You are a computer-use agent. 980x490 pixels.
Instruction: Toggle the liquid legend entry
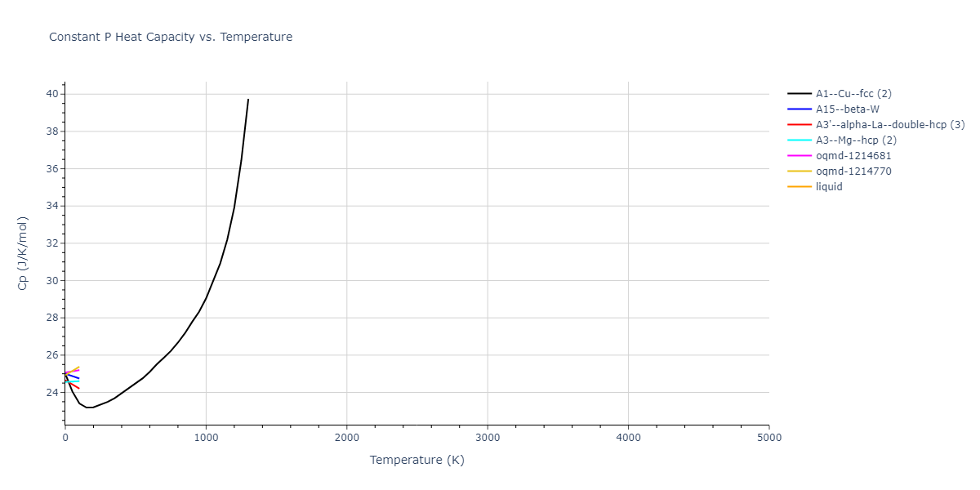click(829, 187)
